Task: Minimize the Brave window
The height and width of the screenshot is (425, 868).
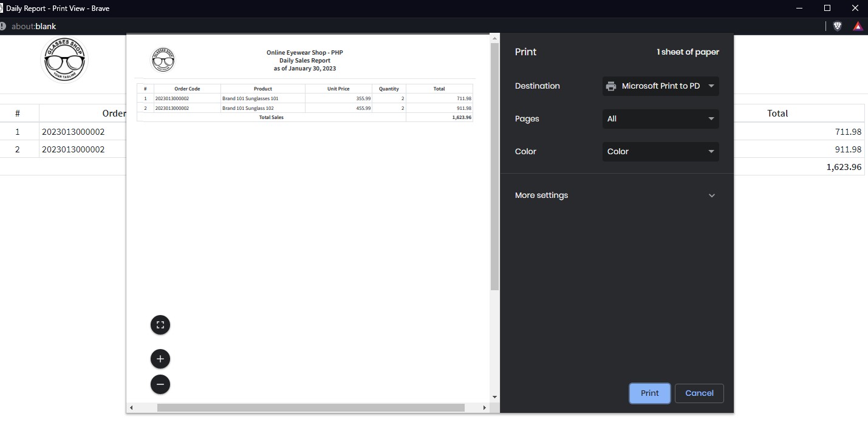Action: click(x=799, y=8)
